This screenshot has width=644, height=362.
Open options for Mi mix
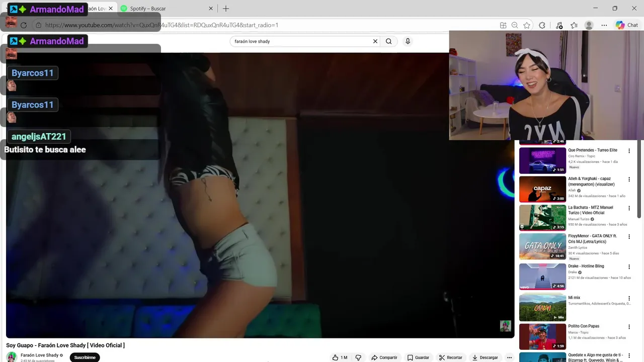point(629,298)
